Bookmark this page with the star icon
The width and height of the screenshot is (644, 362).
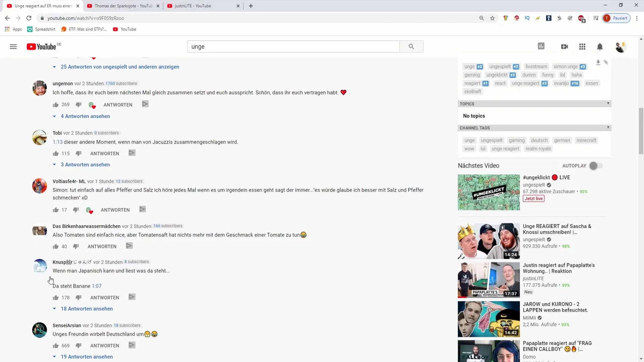[492, 18]
